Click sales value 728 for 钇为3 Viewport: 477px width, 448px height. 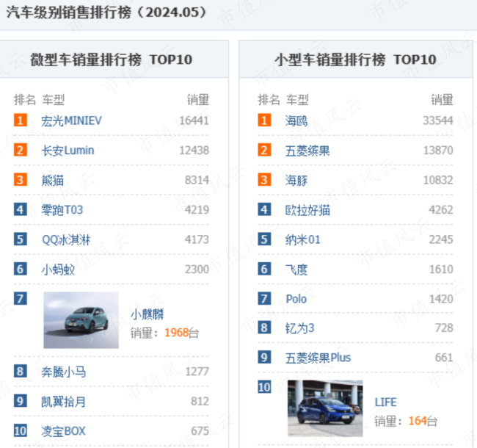(x=444, y=328)
